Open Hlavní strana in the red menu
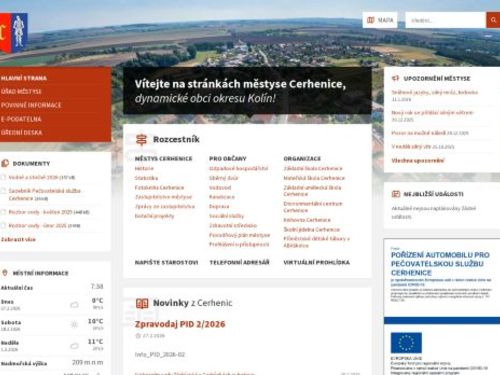Image resolution: width=500 pixels, height=375 pixels. [x=24, y=78]
